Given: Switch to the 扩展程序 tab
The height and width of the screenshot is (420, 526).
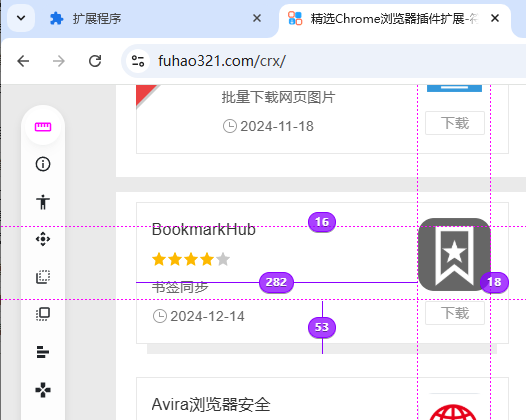Looking at the screenshot, I should pyautogui.click(x=154, y=18).
